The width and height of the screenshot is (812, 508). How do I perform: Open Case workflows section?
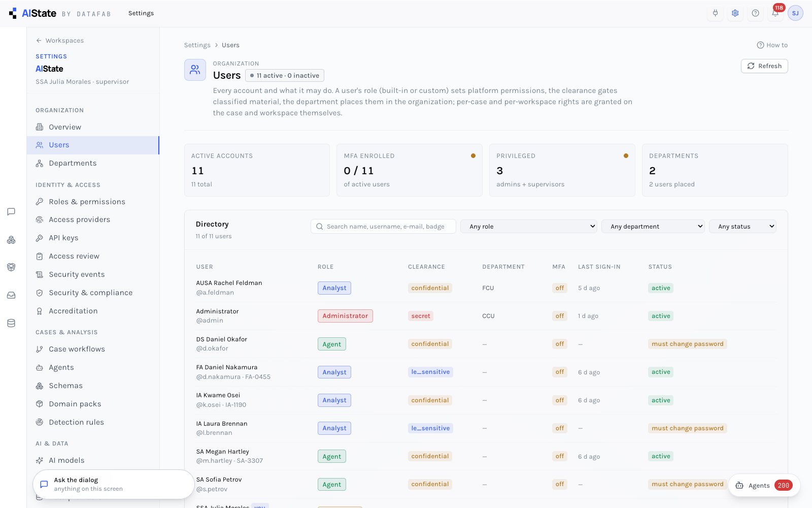click(93, 350)
